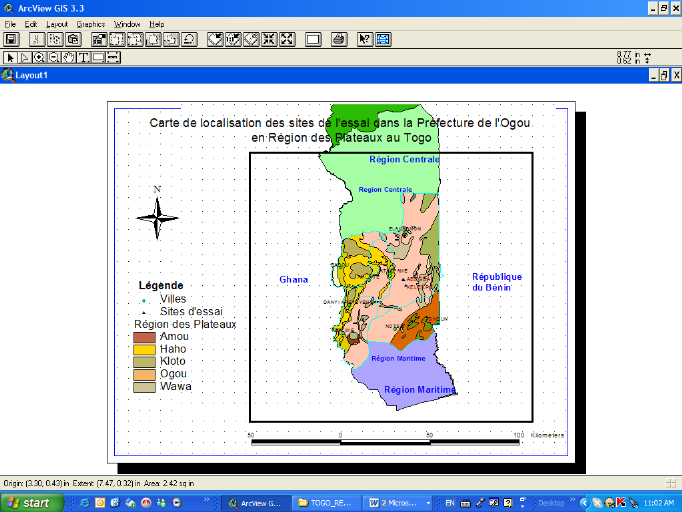Viewport: 682px width, 512px height.
Task: Click the Haho yellow legend swatch
Action: click(145, 350)
